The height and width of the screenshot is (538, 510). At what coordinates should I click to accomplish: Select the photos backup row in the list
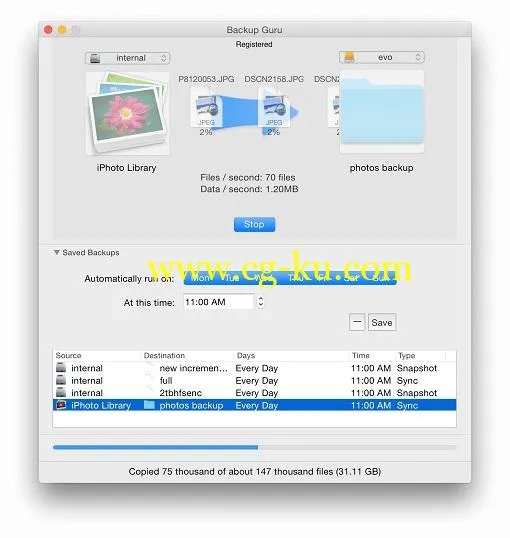pos(255,405)
